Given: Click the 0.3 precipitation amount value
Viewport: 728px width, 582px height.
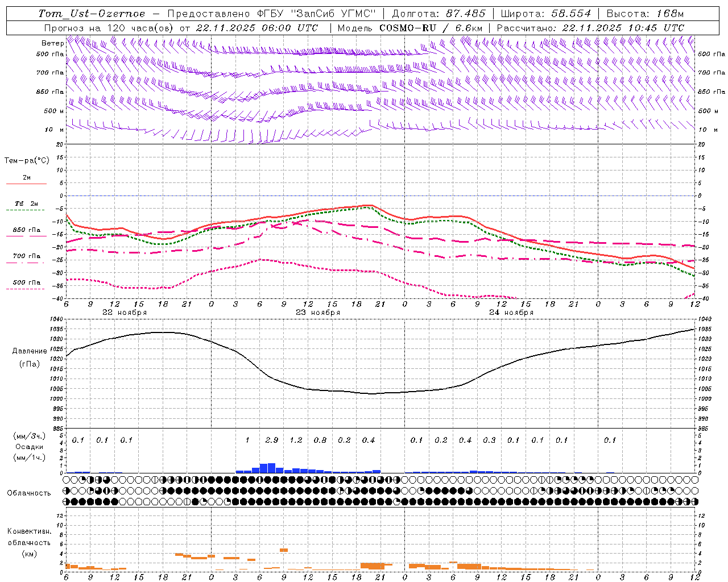Looking at the screenshot, I should click(x=489, y=440).
